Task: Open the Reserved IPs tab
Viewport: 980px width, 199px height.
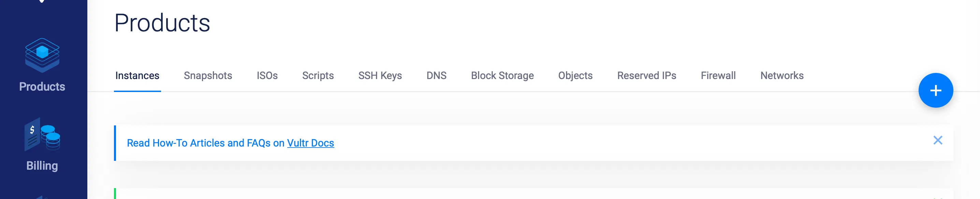Action: [646, 76]
